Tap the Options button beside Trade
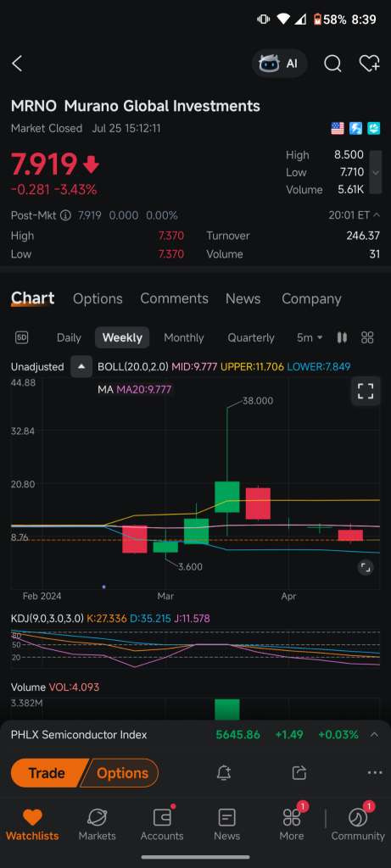This screenshot has height=868, width=391. (120, 773)
